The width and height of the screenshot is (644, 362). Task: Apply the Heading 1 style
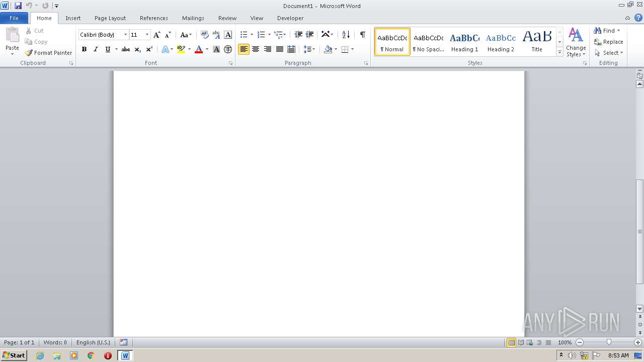point(464,42)
